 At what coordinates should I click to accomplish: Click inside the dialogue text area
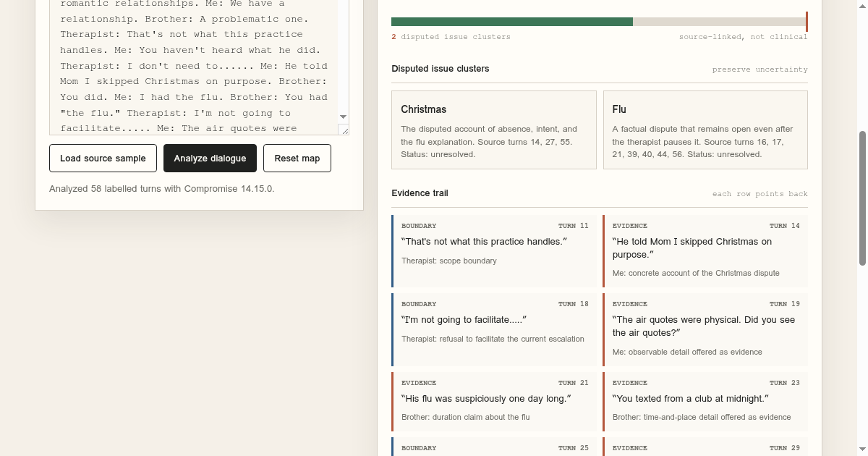click(x=194, y=67)
